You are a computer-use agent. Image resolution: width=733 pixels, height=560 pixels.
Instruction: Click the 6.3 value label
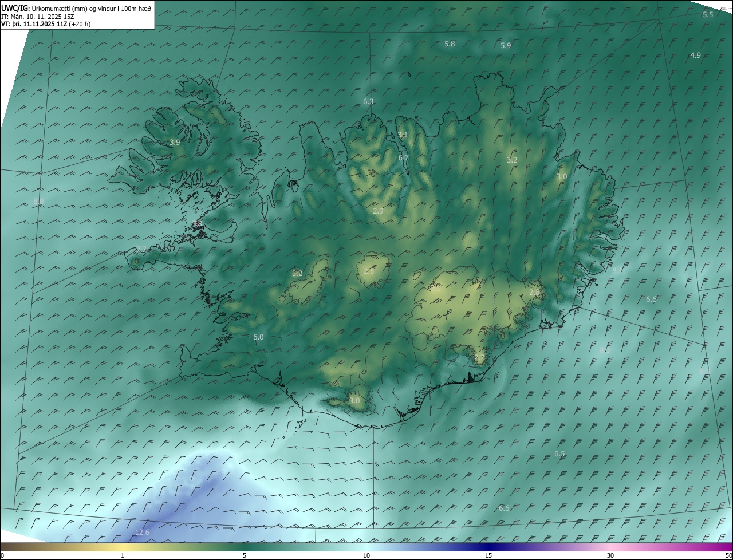click(368, 101)
